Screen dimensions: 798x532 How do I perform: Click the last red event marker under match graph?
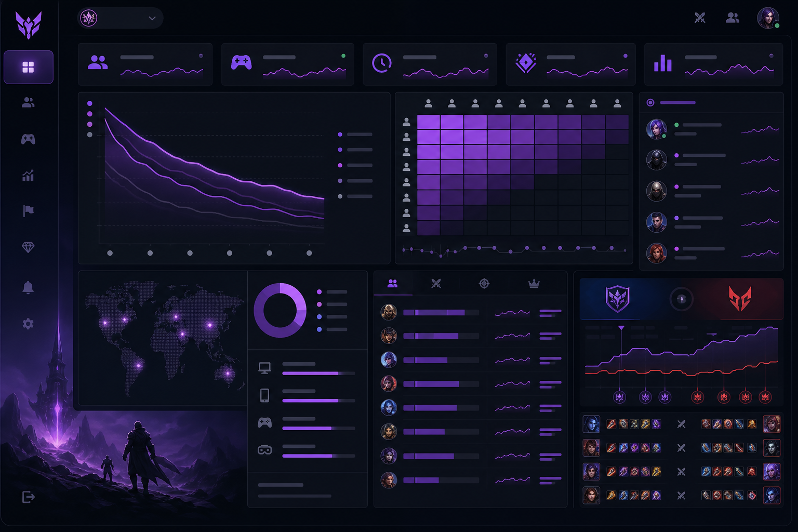tap(765, 397)
